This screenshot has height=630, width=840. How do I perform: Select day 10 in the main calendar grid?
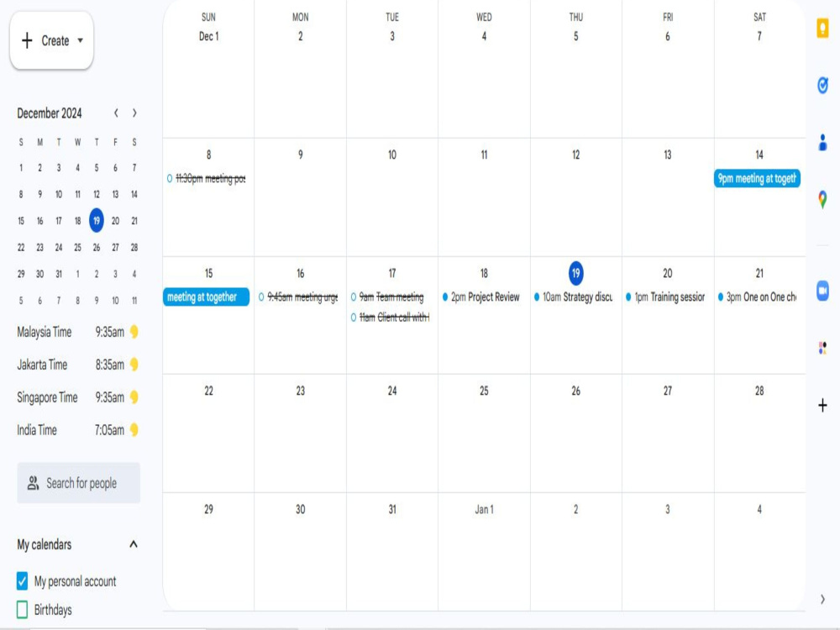pos(392,155)
